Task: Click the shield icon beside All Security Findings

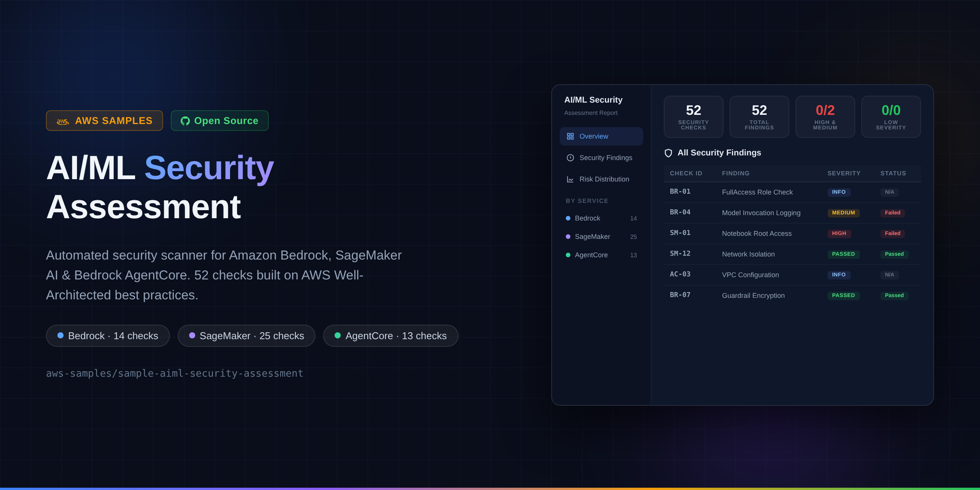Action: pos(669,153)
